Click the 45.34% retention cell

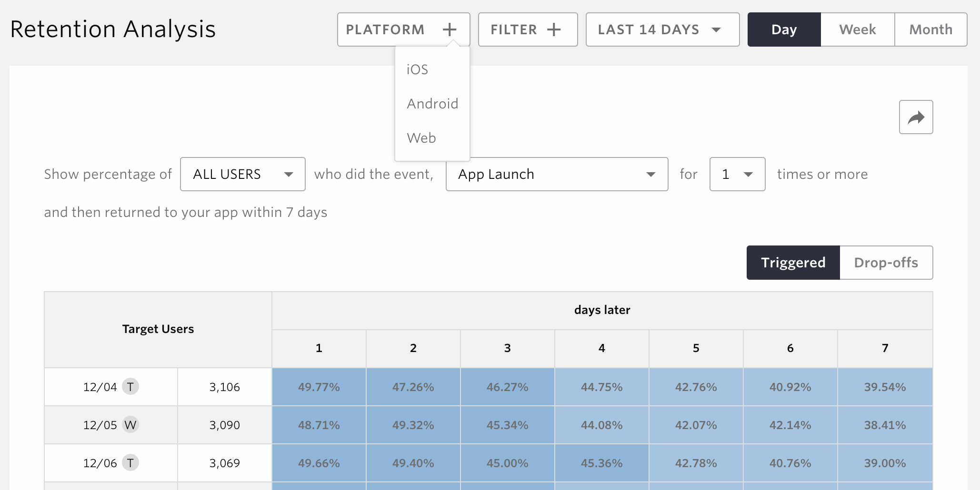coord(508,425)
